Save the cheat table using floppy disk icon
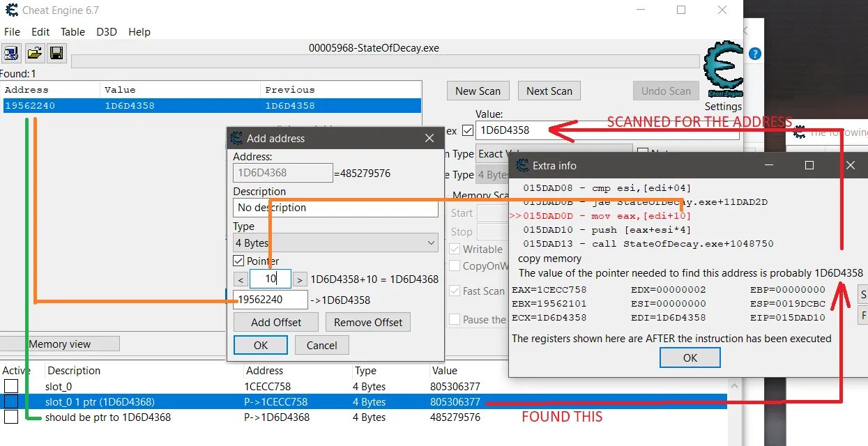The image size is (868, 446). pyautogui.click(x=56, y=53)
